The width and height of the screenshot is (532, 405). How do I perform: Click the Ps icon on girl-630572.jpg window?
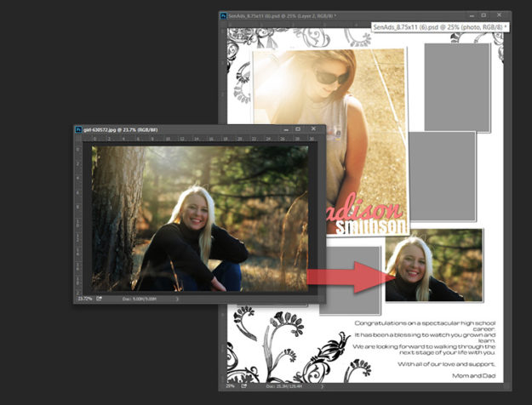[x=78, y=129]
